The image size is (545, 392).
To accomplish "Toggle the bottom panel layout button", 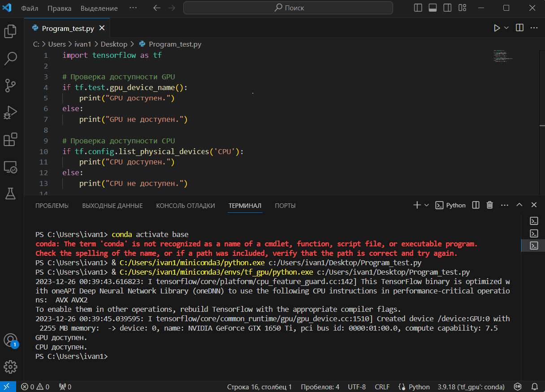I will 433,8.
